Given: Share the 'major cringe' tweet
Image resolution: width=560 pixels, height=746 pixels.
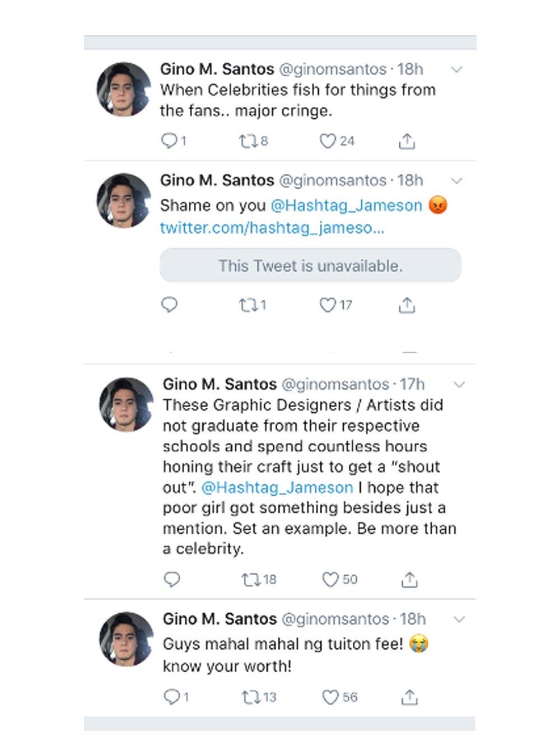Looking at the screenshot, I should (407, 142).
